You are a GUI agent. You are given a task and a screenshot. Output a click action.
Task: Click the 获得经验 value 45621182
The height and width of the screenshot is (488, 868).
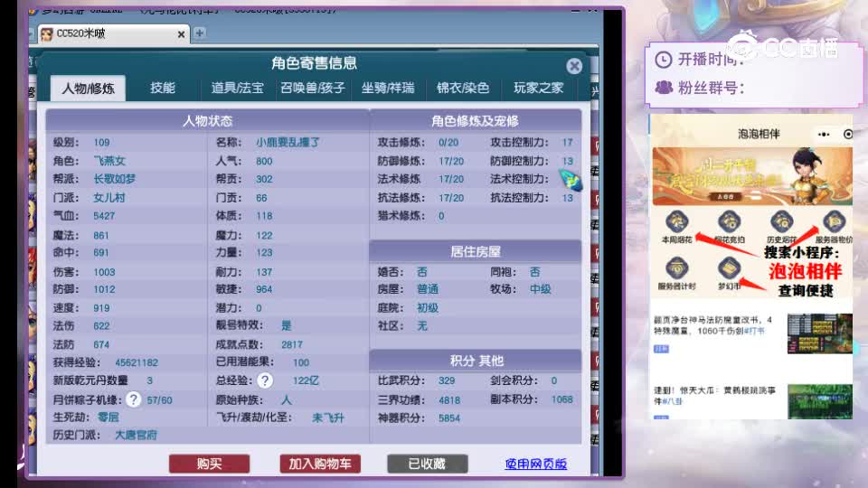click(x=137, y=362)
